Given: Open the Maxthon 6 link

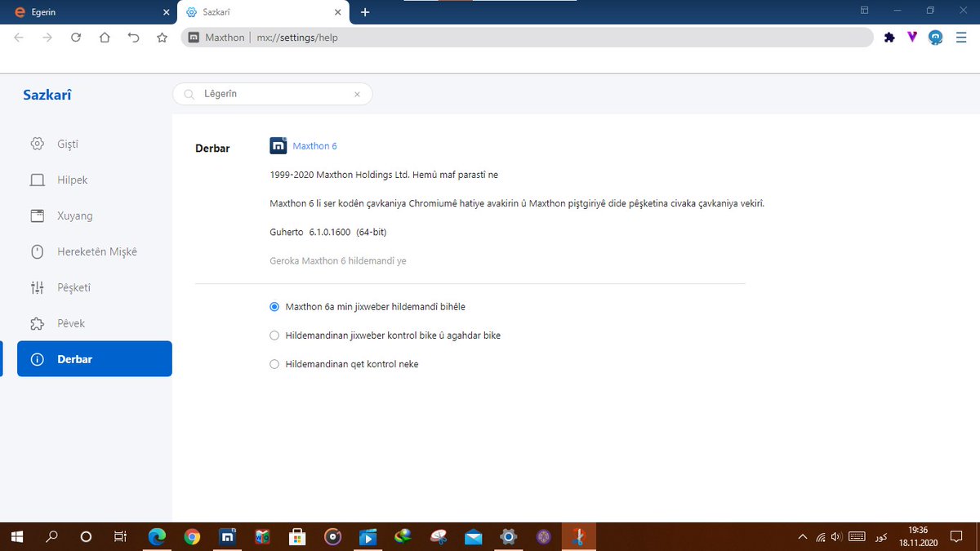Looking at the screenshot, I should click(x=314, y=146).
